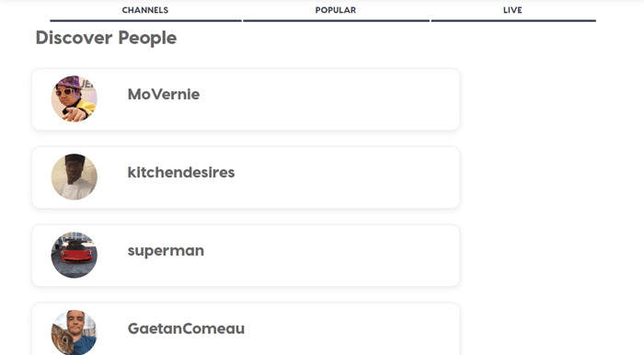
Task: Click kitchendesires chef avatar image
Action: click(x=74, y=177)
